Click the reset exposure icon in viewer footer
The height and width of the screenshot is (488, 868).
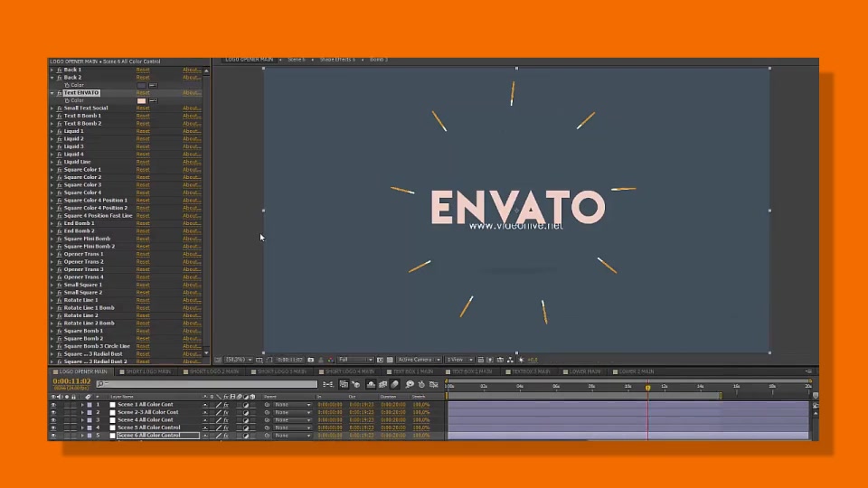point(521,360)
